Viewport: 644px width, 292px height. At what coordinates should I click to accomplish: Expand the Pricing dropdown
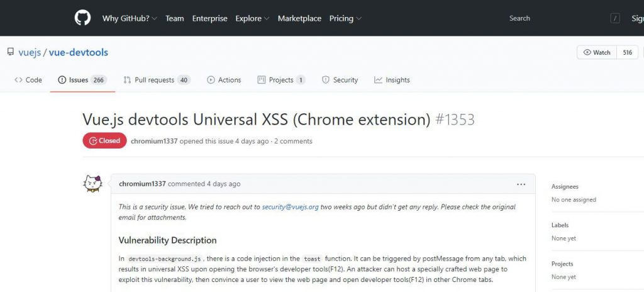click(x=345, y=18)
